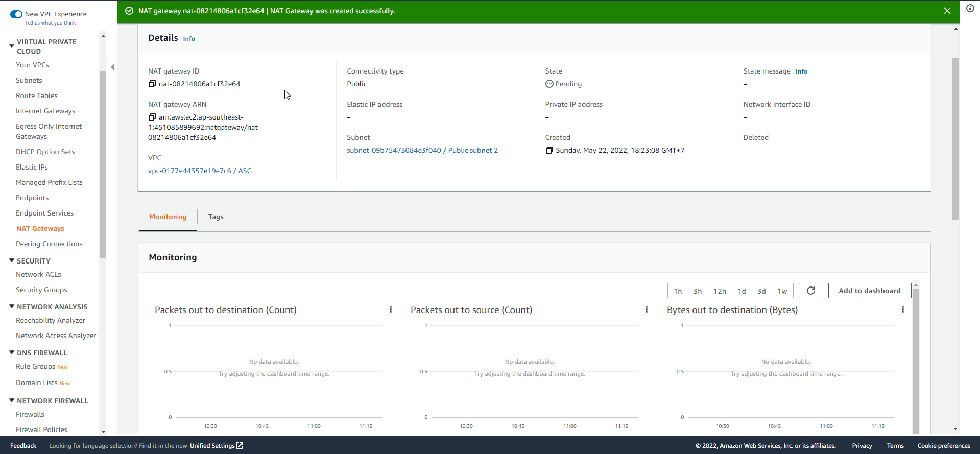
Task: Select the 12h time range
Action: (x=720, y=291)
